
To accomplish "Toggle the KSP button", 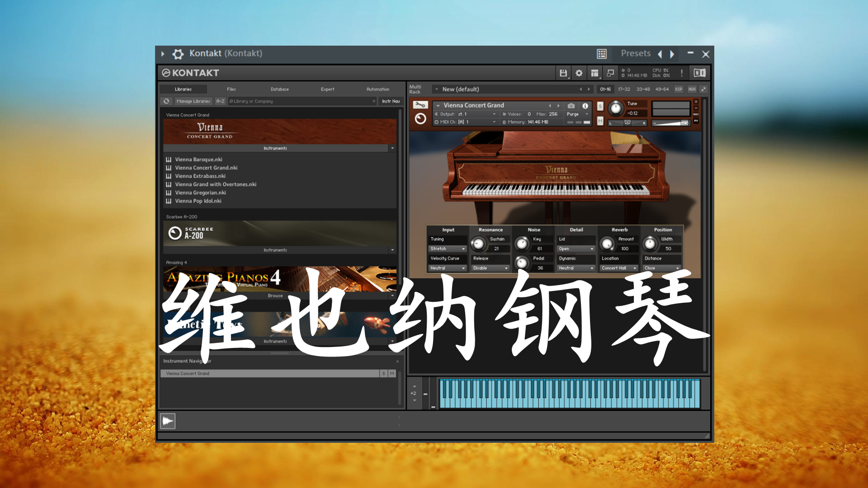I will click(679, 89).
